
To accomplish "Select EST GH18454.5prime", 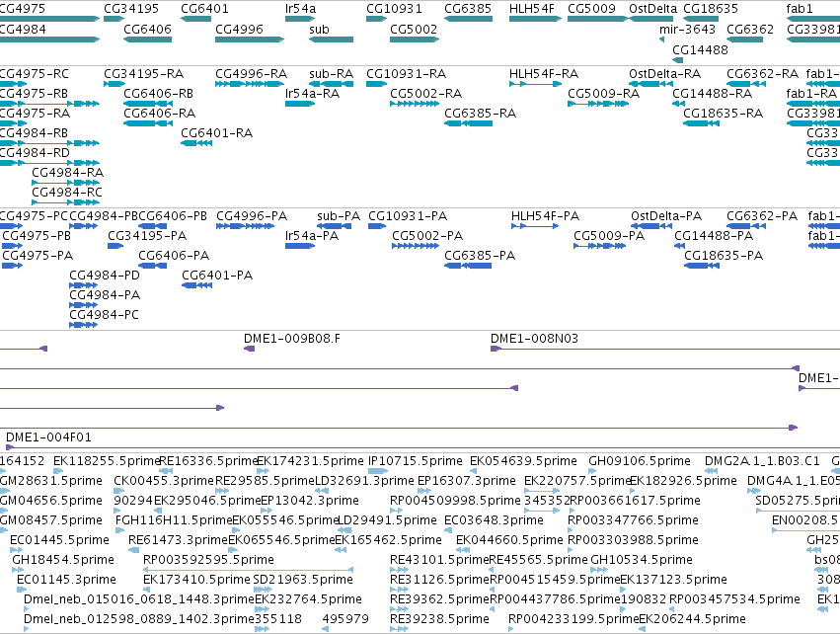I will coord(63,560).
